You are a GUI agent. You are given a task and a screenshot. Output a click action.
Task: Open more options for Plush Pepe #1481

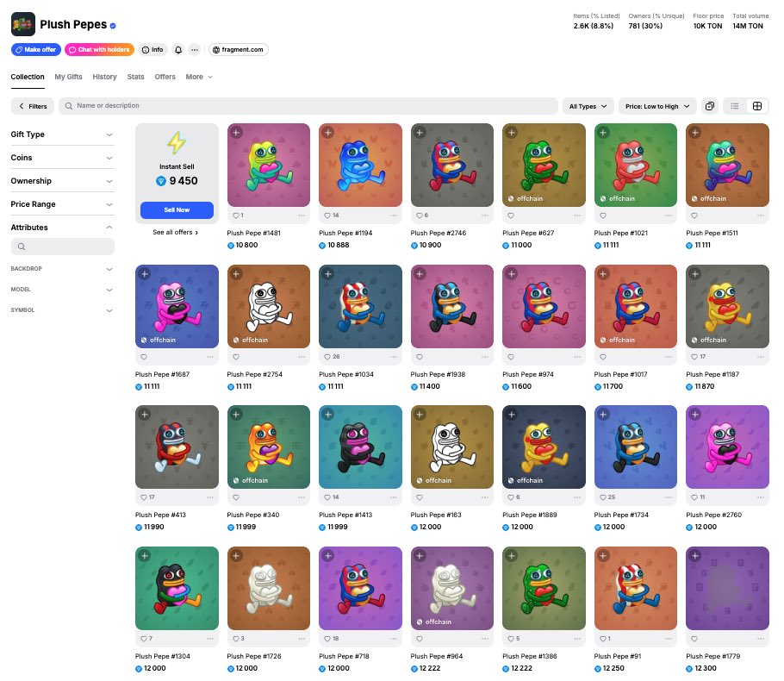coord(302,216)
